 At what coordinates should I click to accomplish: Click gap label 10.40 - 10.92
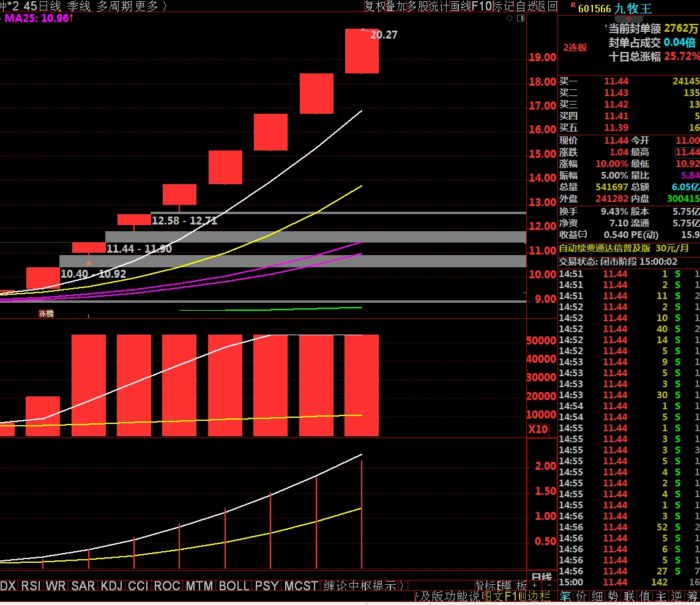pyautogui.click(x=93, y=273)
